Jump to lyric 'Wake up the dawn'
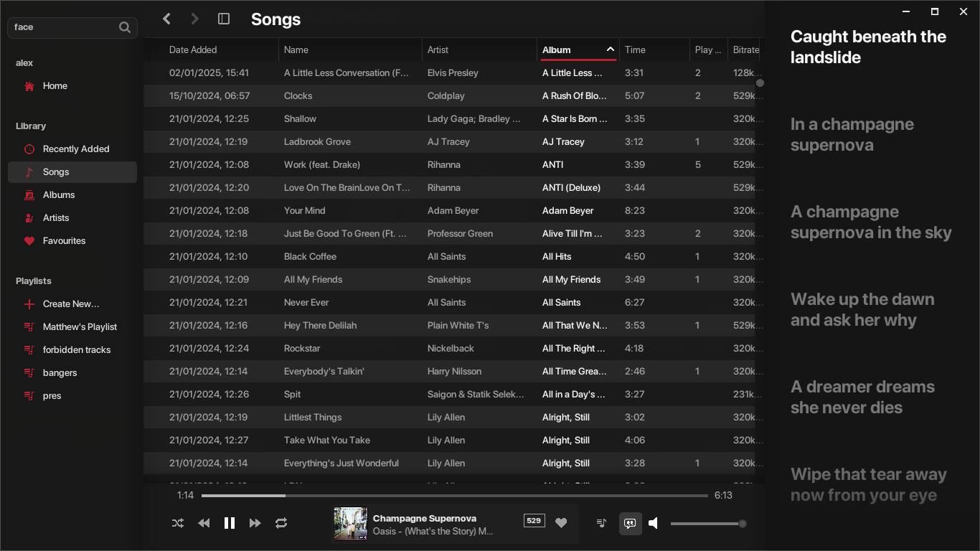 862,310
